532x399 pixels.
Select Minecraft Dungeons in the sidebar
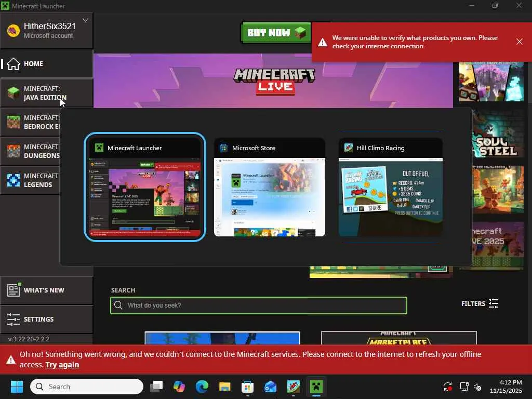click(x=30, y=151)
